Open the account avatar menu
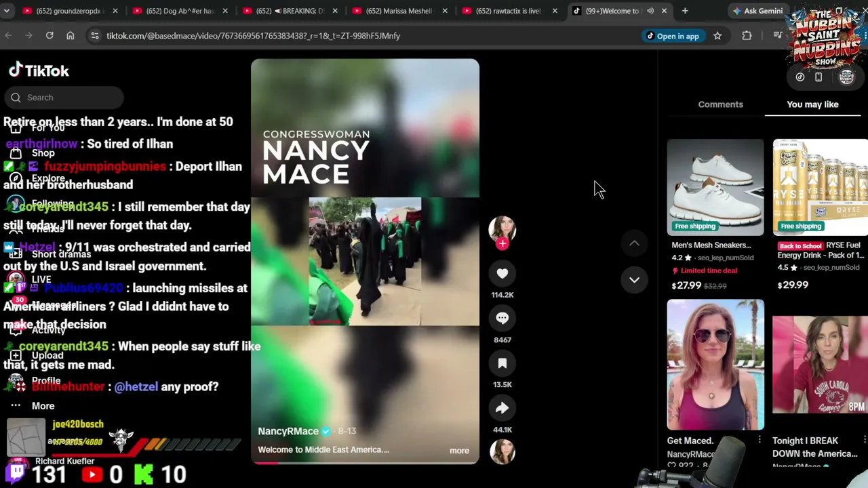The height and width of the screenshot is (488, 868). [x=846, y=77]
